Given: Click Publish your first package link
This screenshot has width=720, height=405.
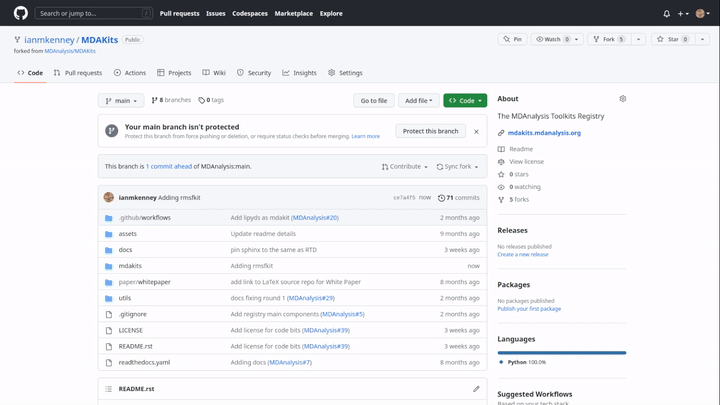Looking at the screenshot, I should (529, 309).
